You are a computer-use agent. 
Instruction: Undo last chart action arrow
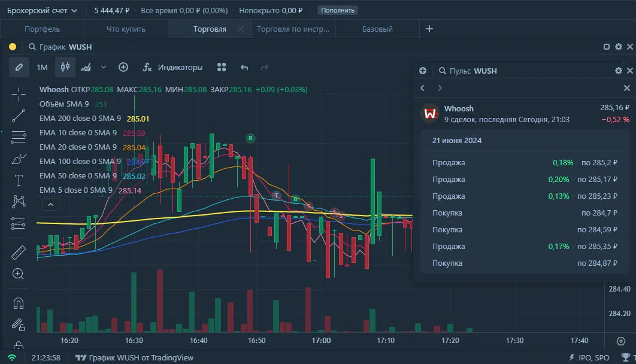coord(244,67)
